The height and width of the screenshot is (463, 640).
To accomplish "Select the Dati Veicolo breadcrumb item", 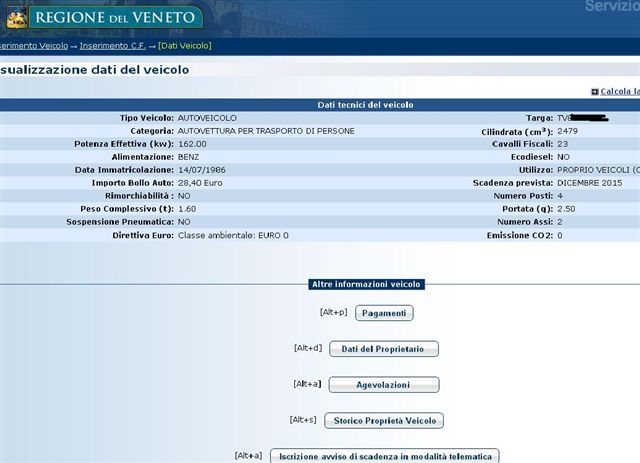I will 185,46.
